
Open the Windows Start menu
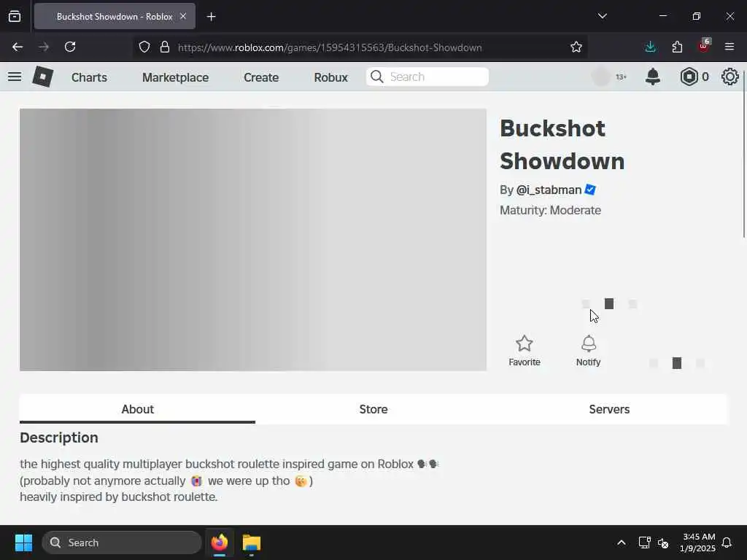click(23, 542)
